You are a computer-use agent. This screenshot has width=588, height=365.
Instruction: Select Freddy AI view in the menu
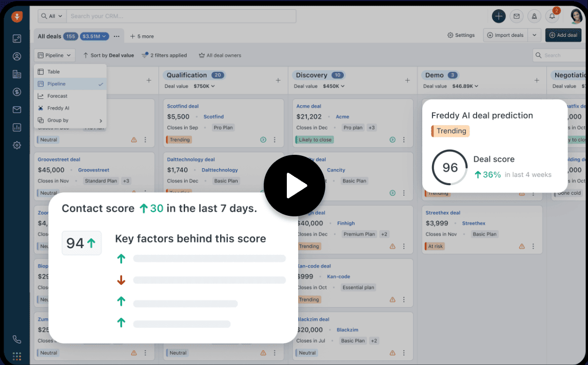point(70,108)
